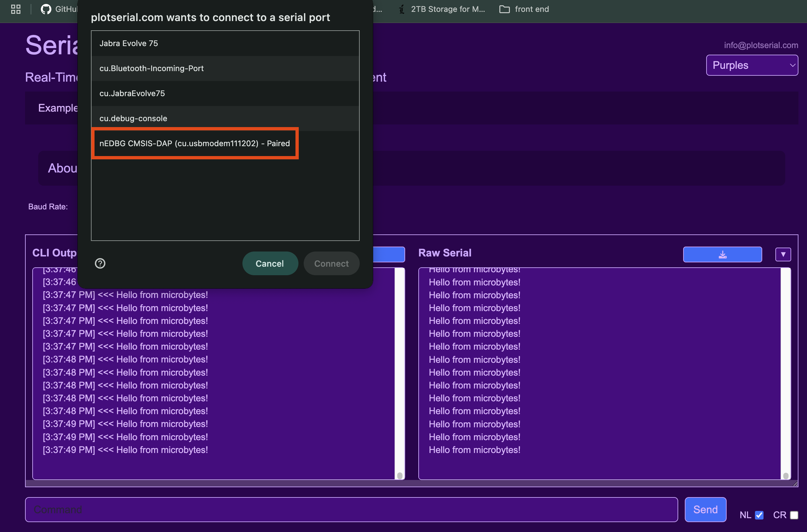The width and height of the screenshot is (807, 532).
Task: Select nEDBG CMSIS-DAP paired port
Action: (195, 144)
